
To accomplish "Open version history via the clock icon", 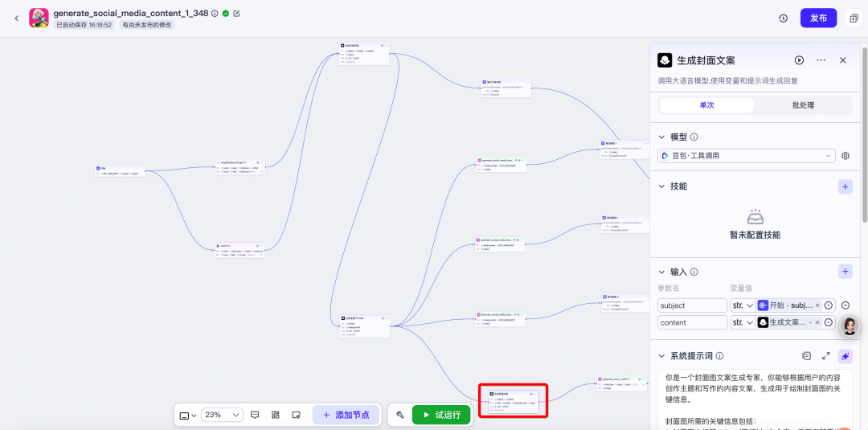I will (x=783, y=18).
